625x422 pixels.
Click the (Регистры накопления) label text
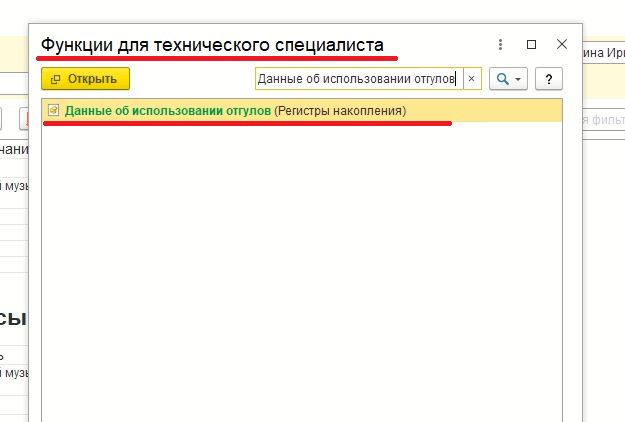(340, 111)
